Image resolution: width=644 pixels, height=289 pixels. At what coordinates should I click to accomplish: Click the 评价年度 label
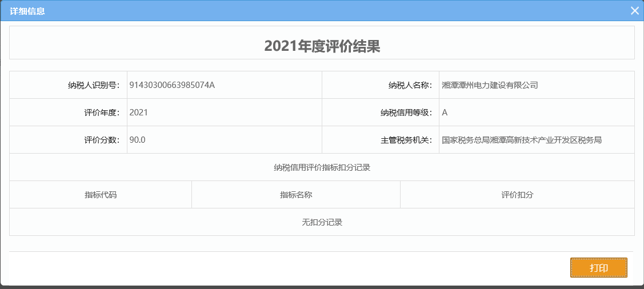pos(101,113)
